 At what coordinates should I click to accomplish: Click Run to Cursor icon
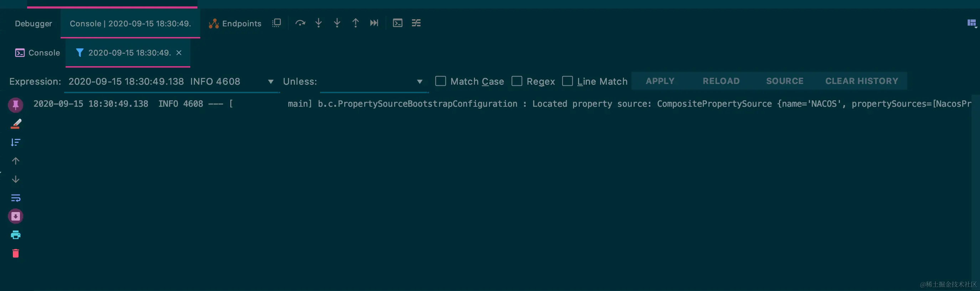click(x=374, y=23)
